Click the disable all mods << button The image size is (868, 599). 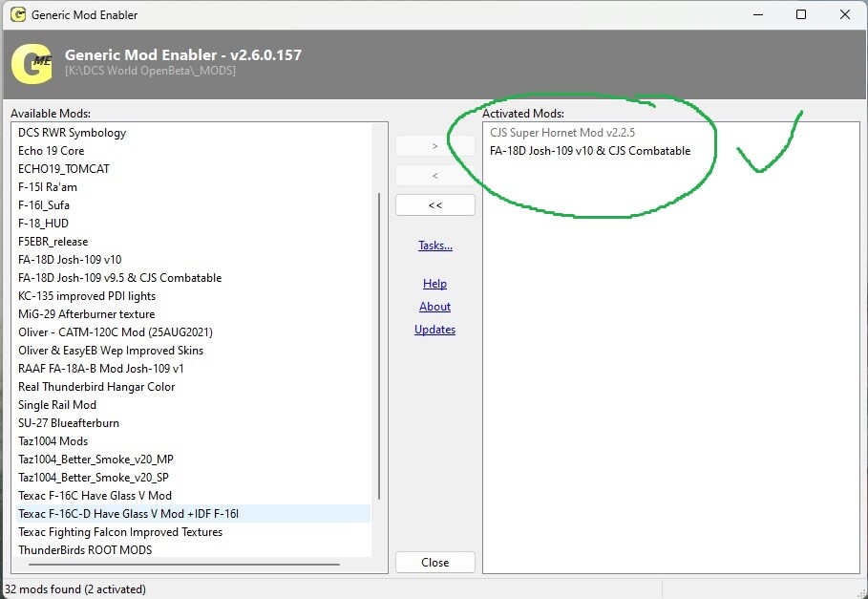pyautogui.click(x=435, y=204)
